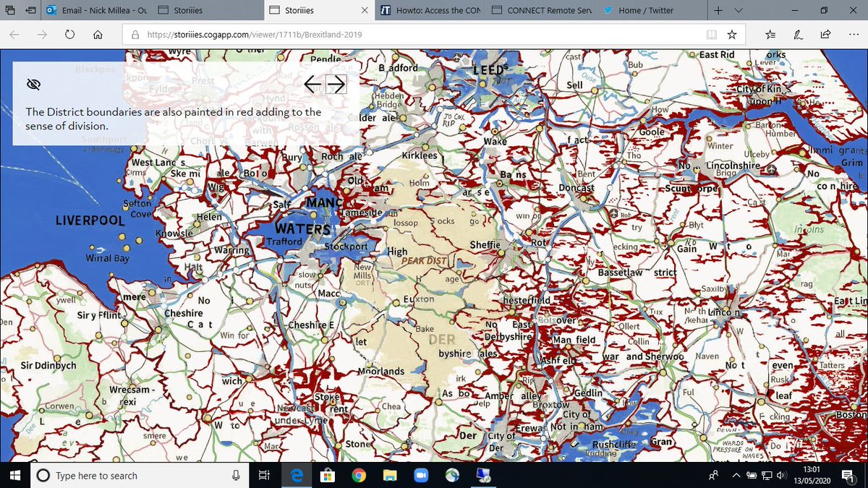
Task: Share this page using the Share icon
Action: 825,34
